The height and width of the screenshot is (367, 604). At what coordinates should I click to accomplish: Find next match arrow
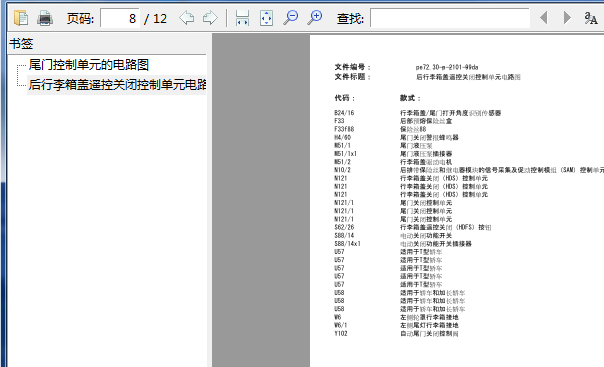(567, 18)
